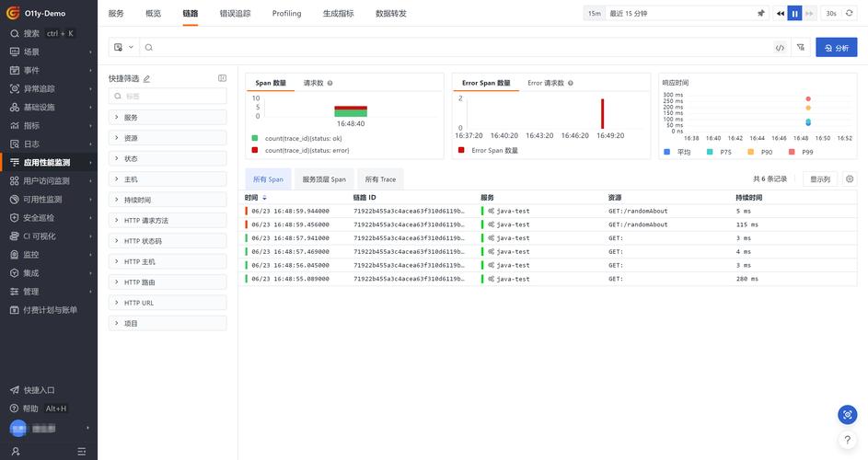Open the search icon in sidebar
The image size is (868, 460).
pyautogui.click(x=15, y=34)
